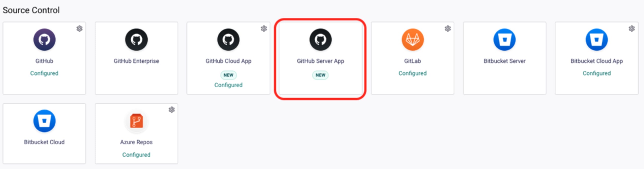Image resolution: width=644 pixels, height=169 pixels.
Task: Click the GitLab card label
Action: point(413,61)
